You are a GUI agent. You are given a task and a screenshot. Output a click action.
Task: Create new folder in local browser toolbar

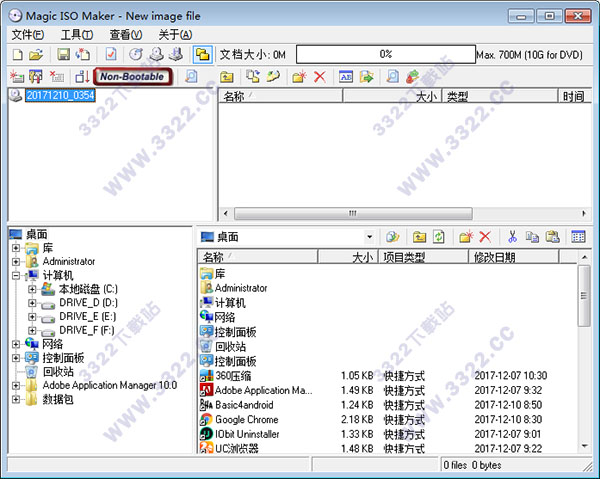click(x=466, y=237)
